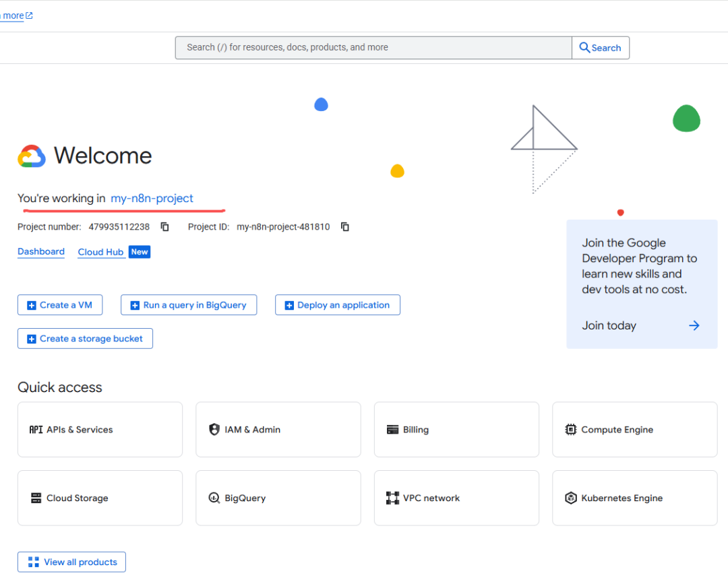Focus the resource search input field

(x=373, y=48)
